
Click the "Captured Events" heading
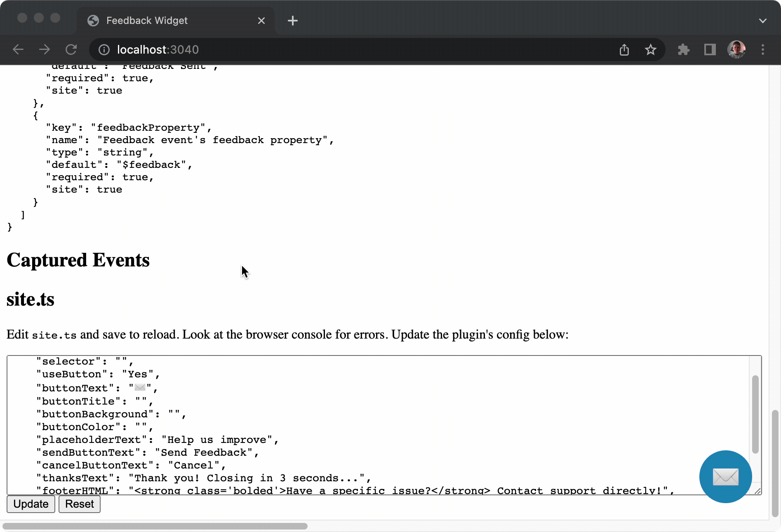(x=78, y=260)
